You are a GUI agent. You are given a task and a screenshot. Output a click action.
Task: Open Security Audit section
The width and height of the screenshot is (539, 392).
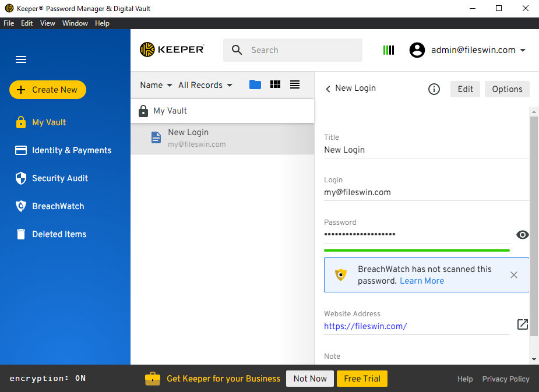tap(51, 178)
